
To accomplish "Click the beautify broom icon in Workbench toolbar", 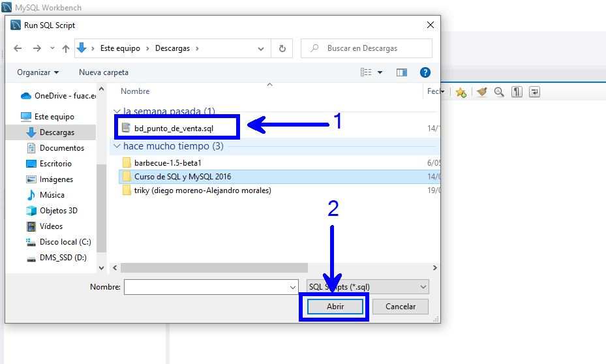I will tap(481, 92).
